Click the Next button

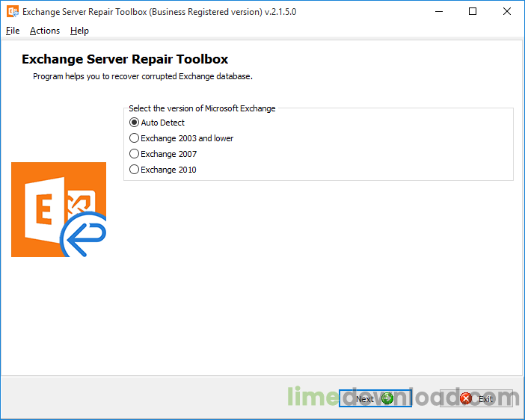point(375,398)
